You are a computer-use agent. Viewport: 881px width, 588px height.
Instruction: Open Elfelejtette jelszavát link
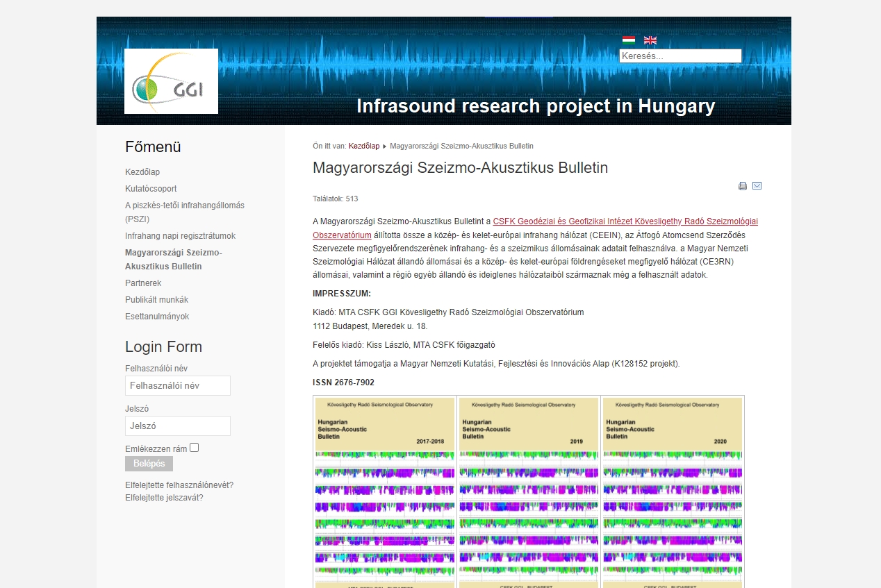[164, 498]
